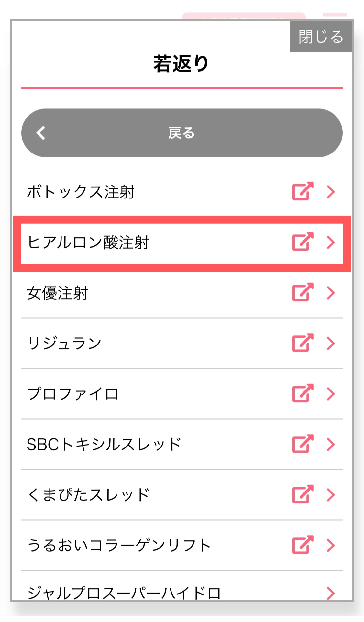Expand ヒアルロン酸注射 with its chevron arrow

point(331,242)
